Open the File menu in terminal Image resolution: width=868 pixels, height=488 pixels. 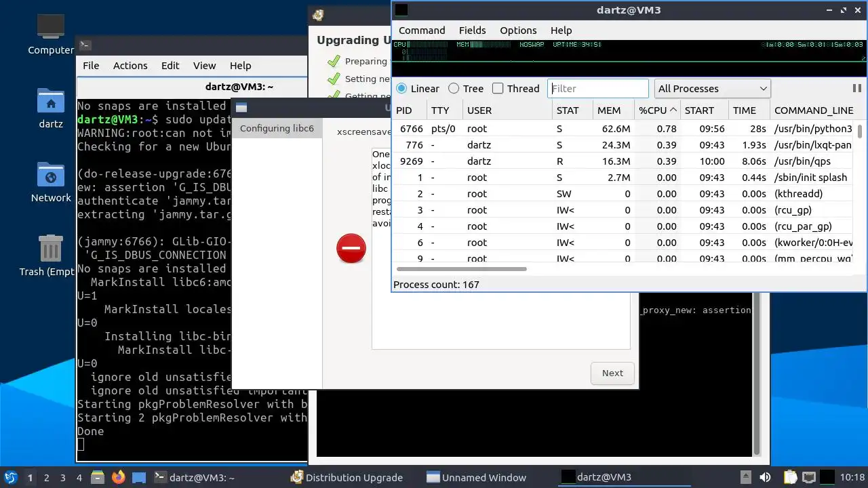[91, 66]
